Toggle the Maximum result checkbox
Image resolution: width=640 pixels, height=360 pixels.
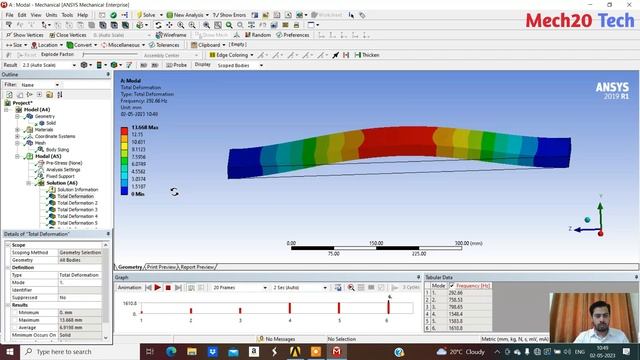pyautogui.click(x=14, y=320)
